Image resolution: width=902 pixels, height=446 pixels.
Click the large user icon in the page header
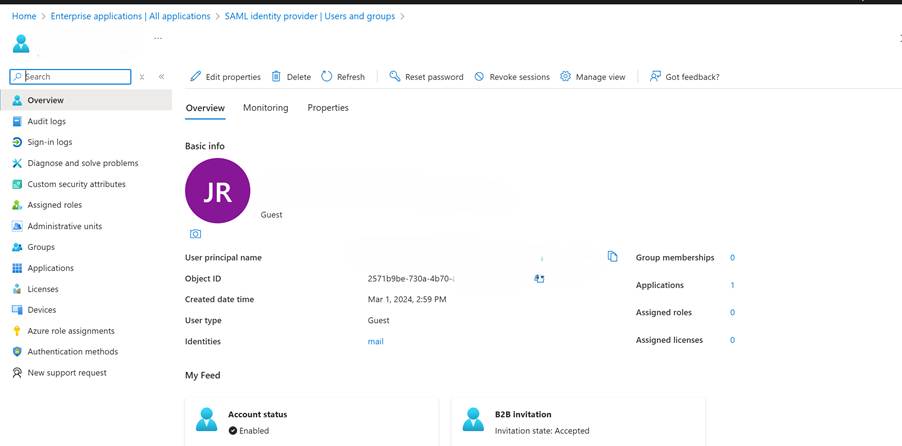21,43
